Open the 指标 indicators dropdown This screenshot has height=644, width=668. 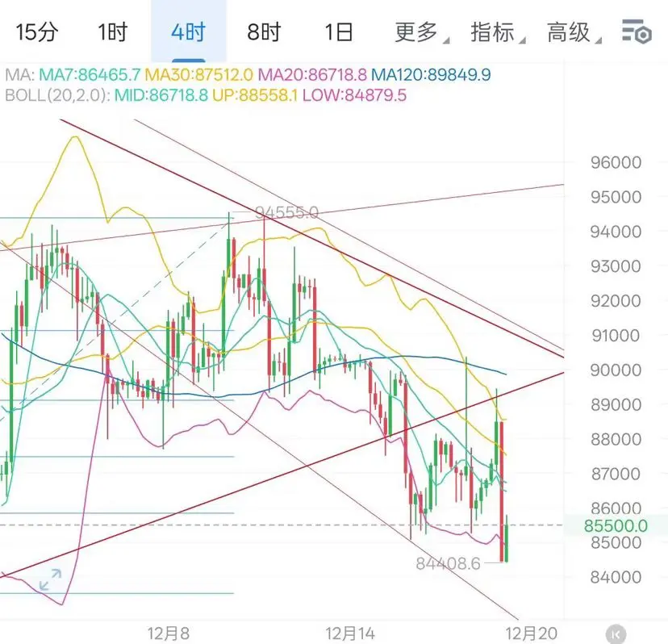[x=497, y=32]
